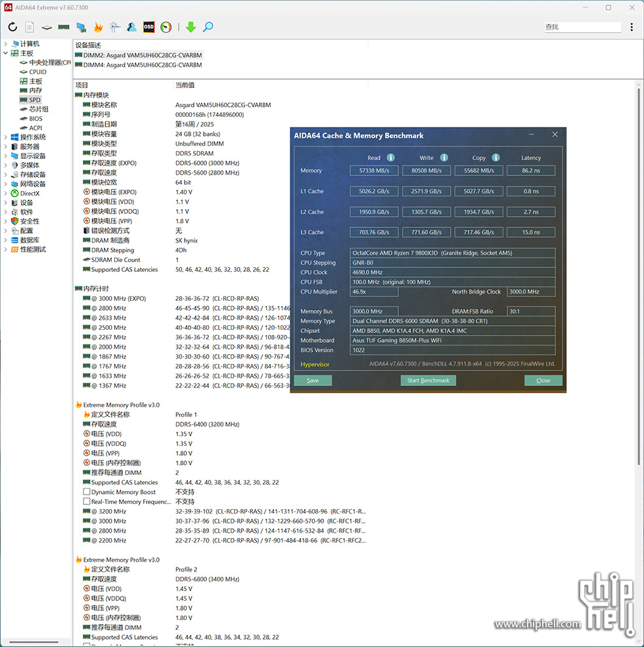Open the three-dot menu at top right

632,27
